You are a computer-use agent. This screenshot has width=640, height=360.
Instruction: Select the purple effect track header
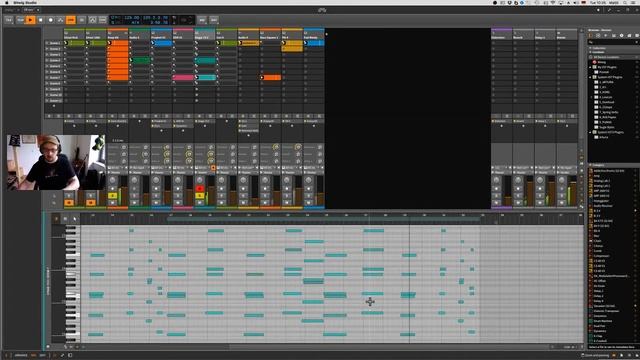(501, 35)
